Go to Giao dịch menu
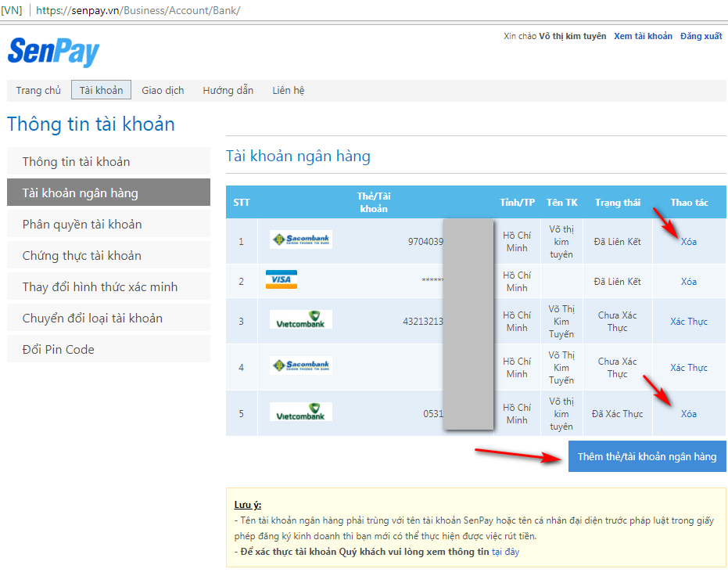The width and height of the screenshot is (728, 576). (163, 90)
